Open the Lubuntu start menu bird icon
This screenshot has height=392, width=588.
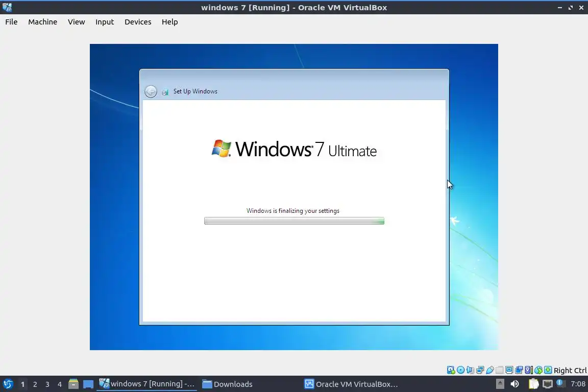[x=8, y=384]
